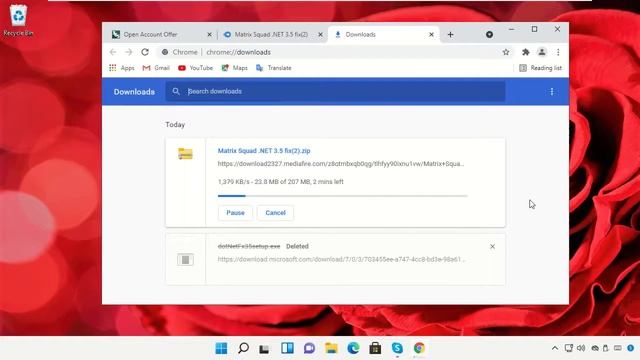Go back with the back arrow
Screen dimensions: 640x360
click(113, 52)
